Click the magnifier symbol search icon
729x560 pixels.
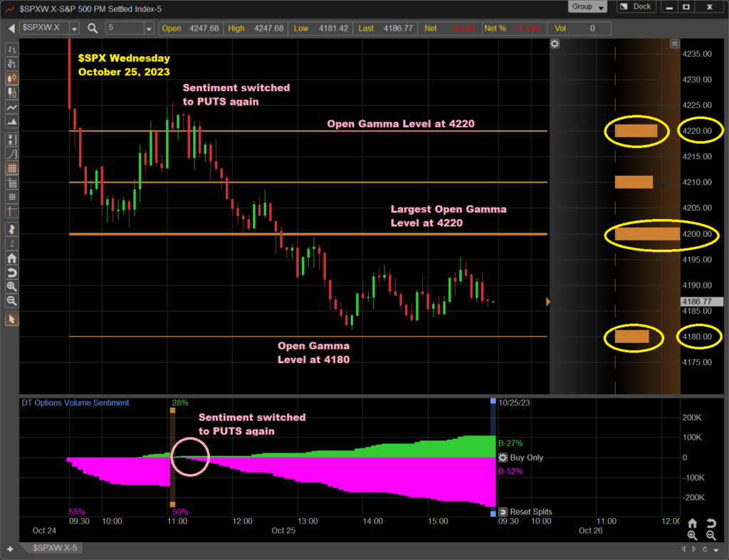coord(93,28)
